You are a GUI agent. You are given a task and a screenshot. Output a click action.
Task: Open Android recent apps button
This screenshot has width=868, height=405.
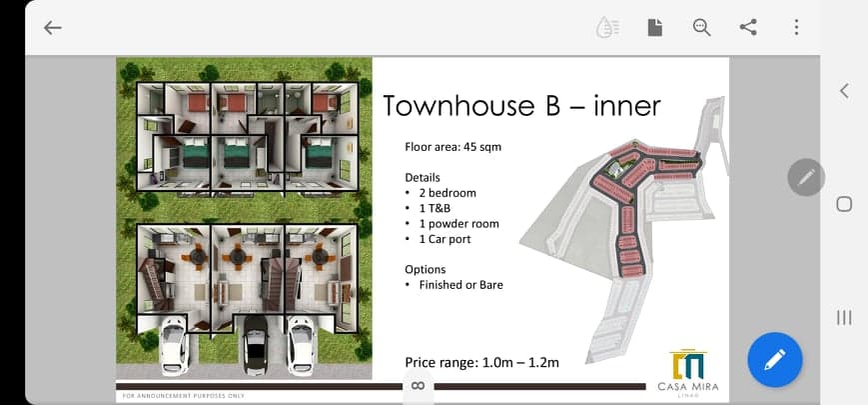pos(844,317)
